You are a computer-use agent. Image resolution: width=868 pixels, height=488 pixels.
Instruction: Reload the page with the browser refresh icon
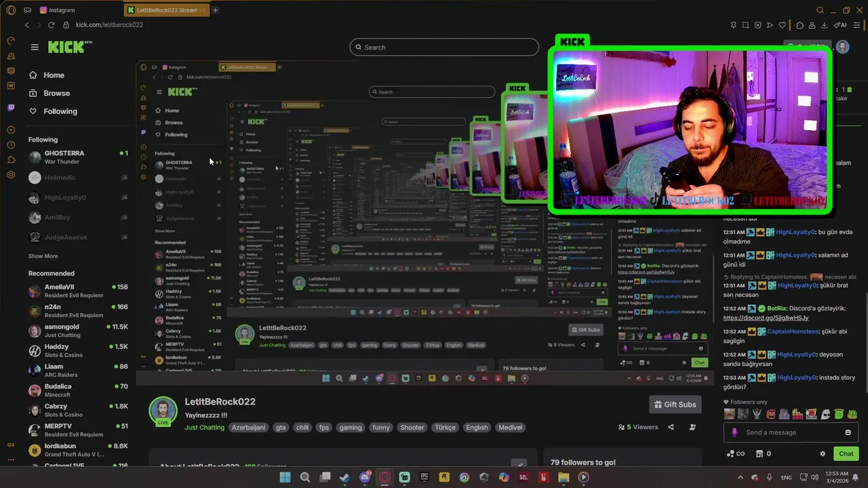click(x=51, y=25)
